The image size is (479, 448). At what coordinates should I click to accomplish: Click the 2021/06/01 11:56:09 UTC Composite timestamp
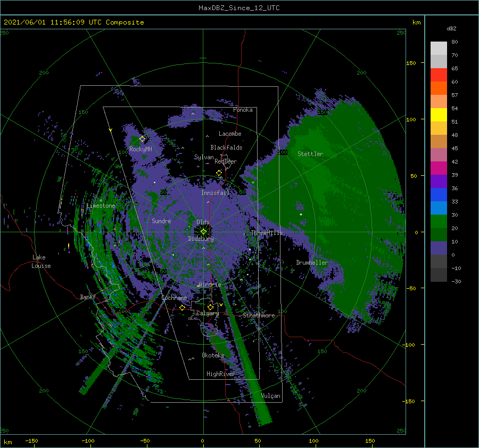pos(73,22)
